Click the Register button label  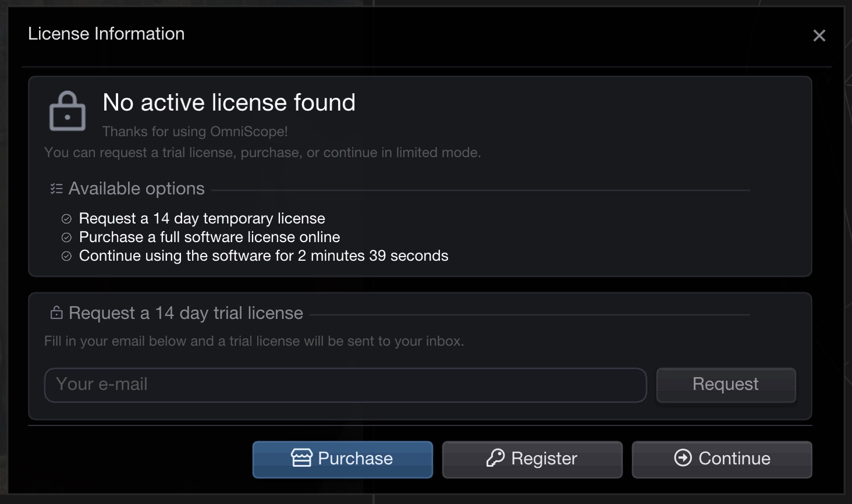click(x=544, y=459)
